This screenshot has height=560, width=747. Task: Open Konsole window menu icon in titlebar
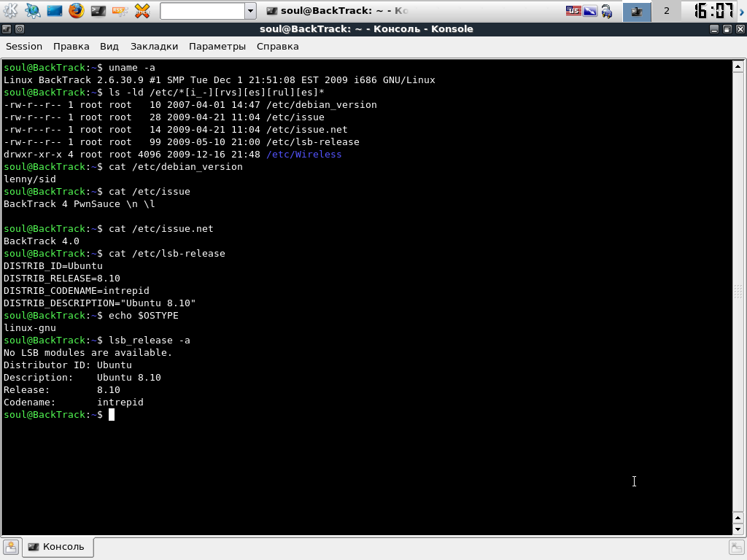(x=7, y=29)
